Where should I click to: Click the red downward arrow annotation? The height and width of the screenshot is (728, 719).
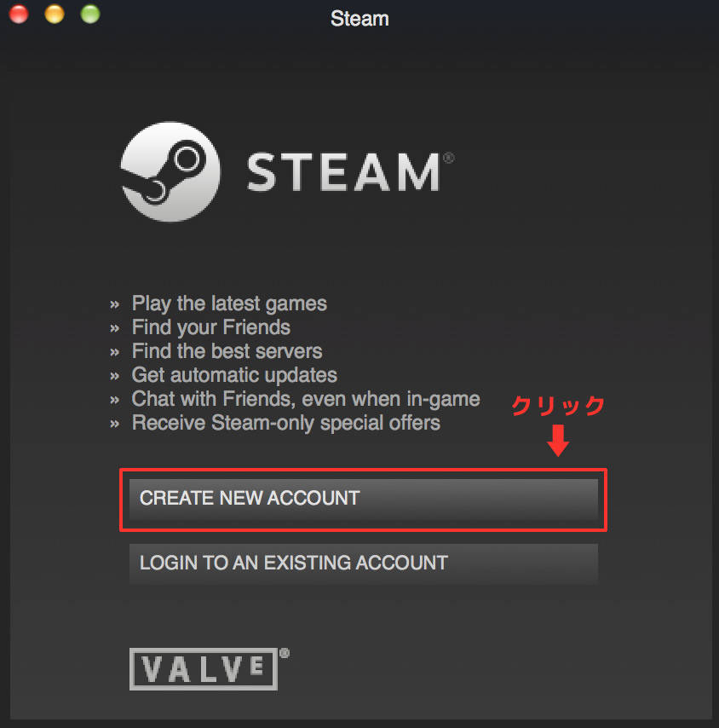(x=558, y=440)
